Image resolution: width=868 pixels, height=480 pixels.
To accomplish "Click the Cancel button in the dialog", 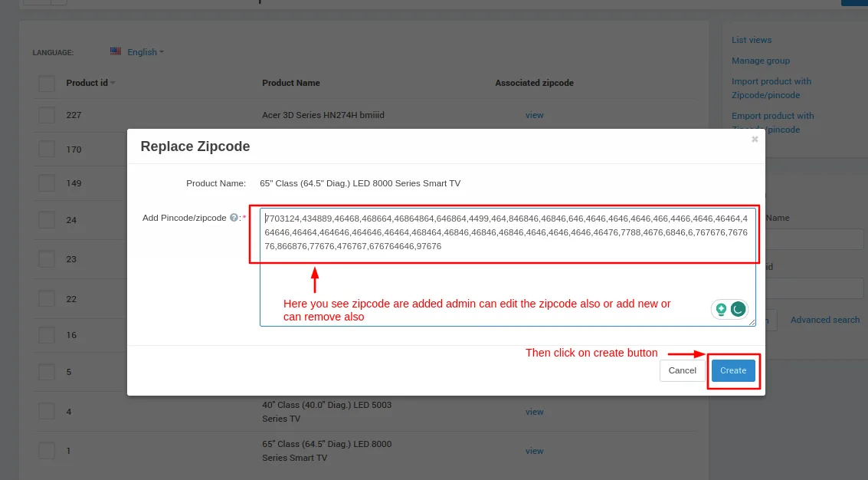I will tap(682, 370).
